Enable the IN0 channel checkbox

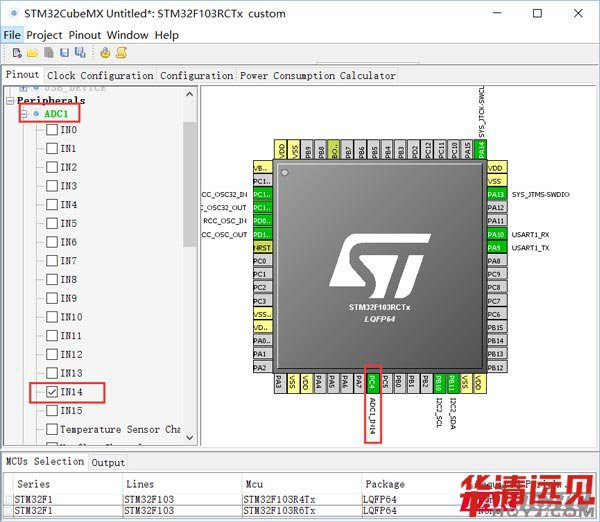[x=52, y=130]
